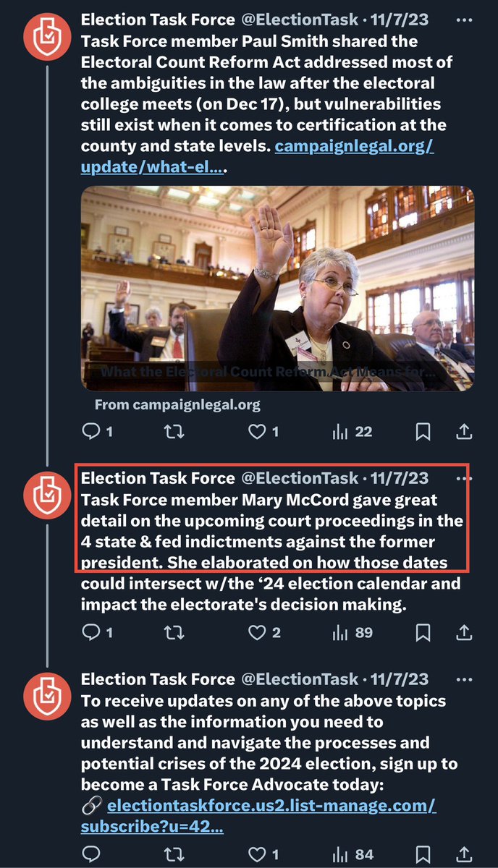Bookmark the Paul Smith tweet
Viewport: 498px width, 868px height.
(423, 432)
